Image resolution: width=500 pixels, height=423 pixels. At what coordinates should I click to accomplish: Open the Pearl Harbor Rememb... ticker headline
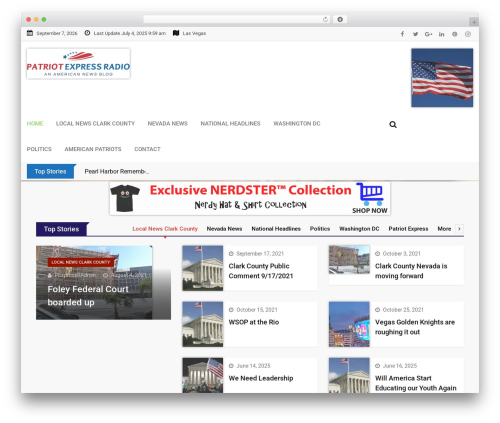point(117,171)
